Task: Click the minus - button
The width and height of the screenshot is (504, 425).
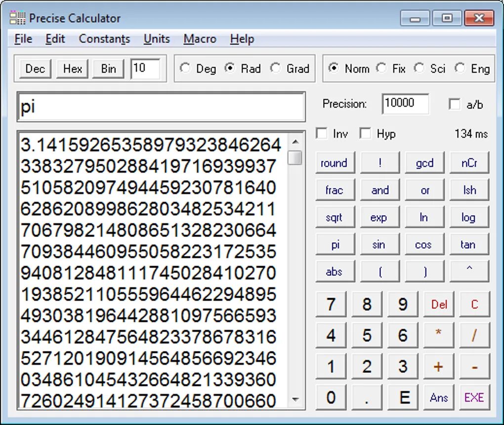Action: click(475, 366)
